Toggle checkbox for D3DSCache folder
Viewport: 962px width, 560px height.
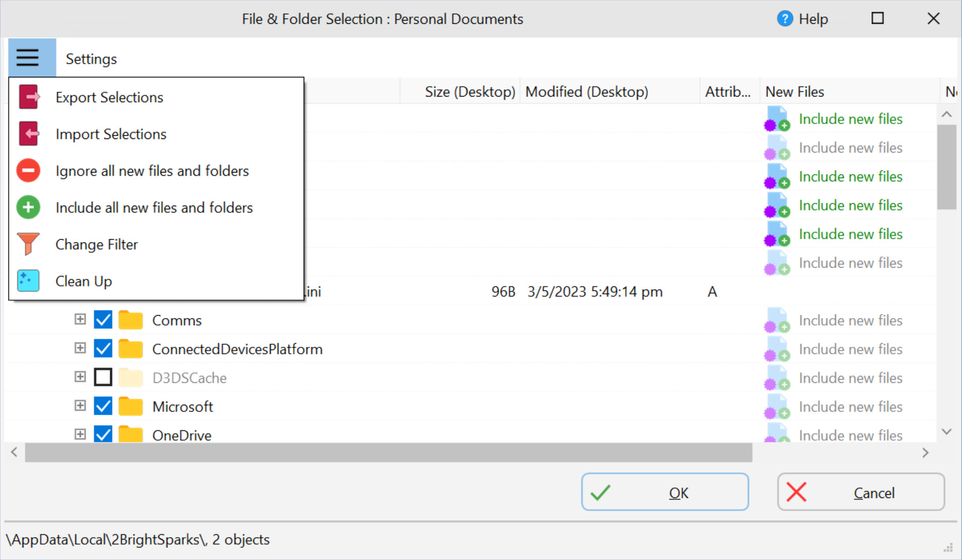pos(103,377)
